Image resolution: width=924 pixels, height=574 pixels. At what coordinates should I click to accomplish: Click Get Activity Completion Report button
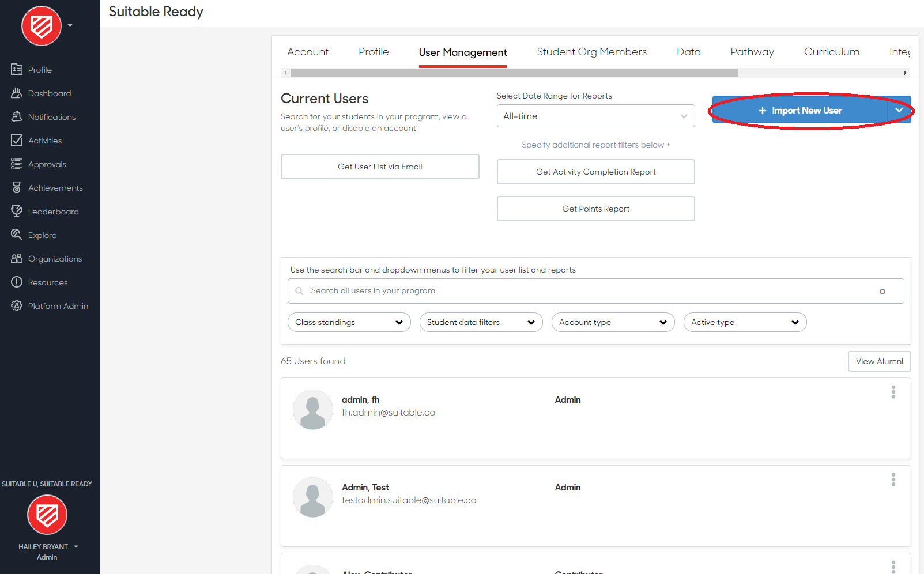click(x=595, y=172)
